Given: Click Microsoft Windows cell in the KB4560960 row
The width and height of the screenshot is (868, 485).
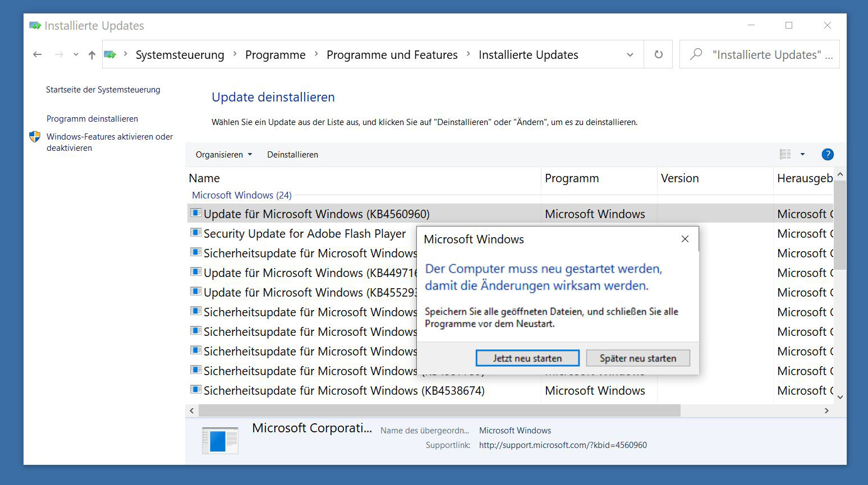Looking at the screenshot, I should (595, 214).
